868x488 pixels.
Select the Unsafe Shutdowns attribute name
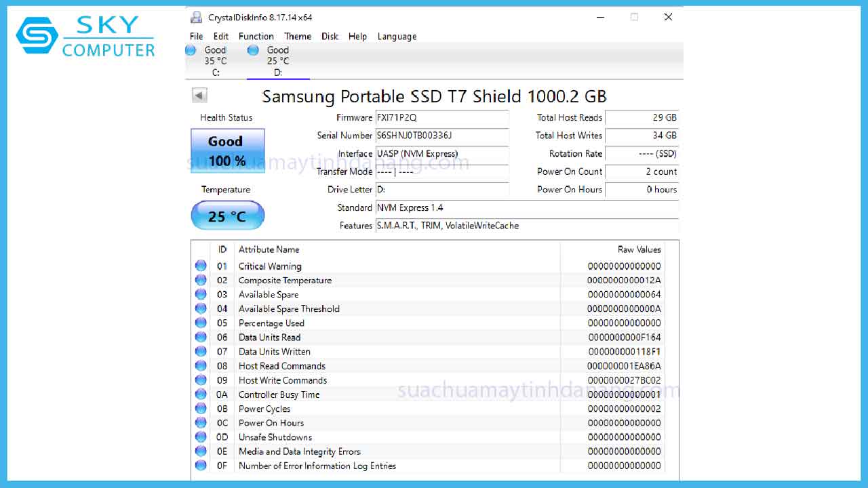pos(275,437)
